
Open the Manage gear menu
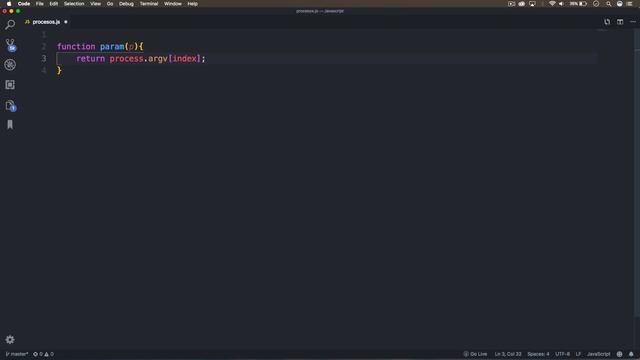click(10, 339)
